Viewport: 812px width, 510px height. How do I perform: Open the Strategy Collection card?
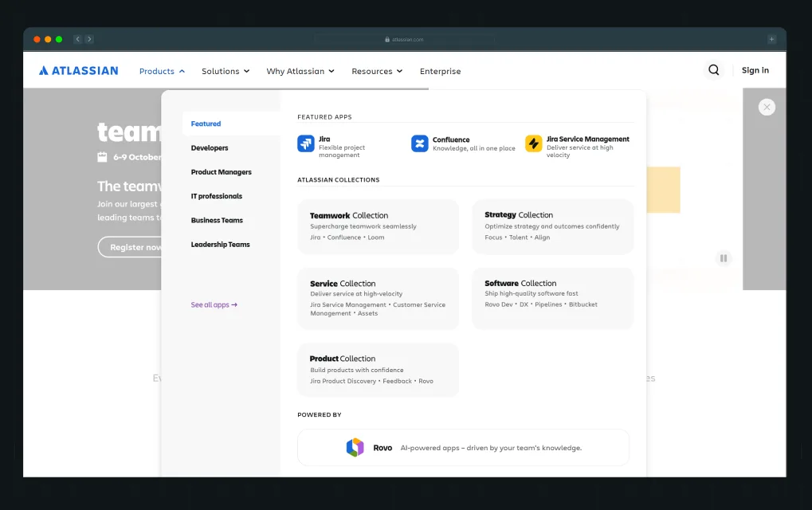pyautogui.click(x=552, y=227)
